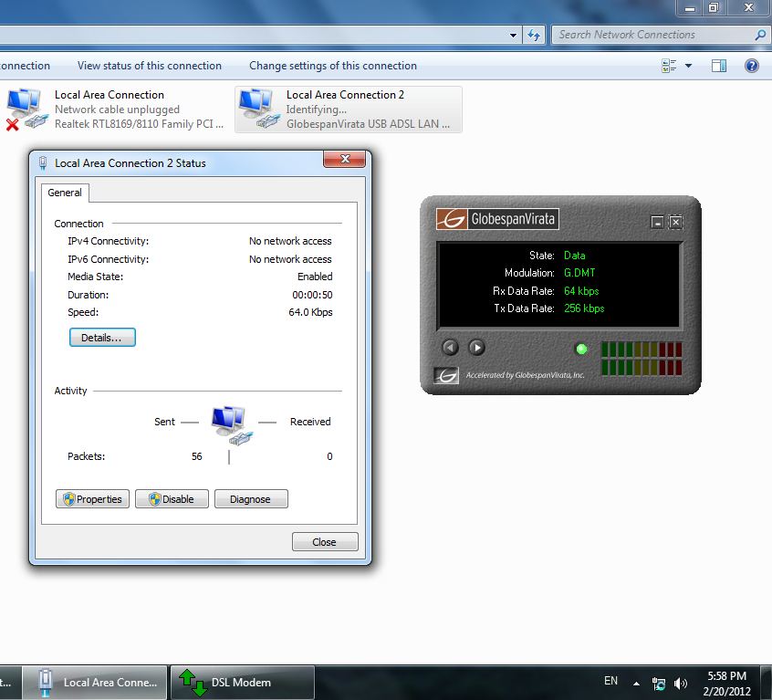Click the Disable button
The height and width of the screenshot is (700, 772).
172,499
